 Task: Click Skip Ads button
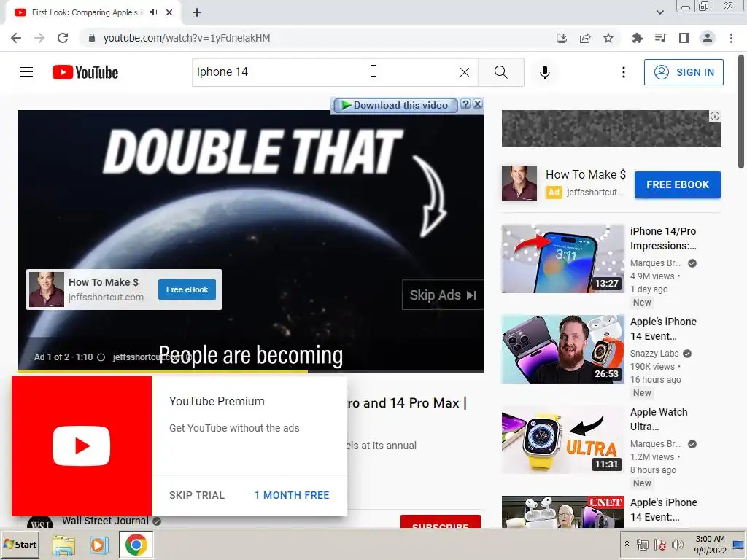click(443, 295)
